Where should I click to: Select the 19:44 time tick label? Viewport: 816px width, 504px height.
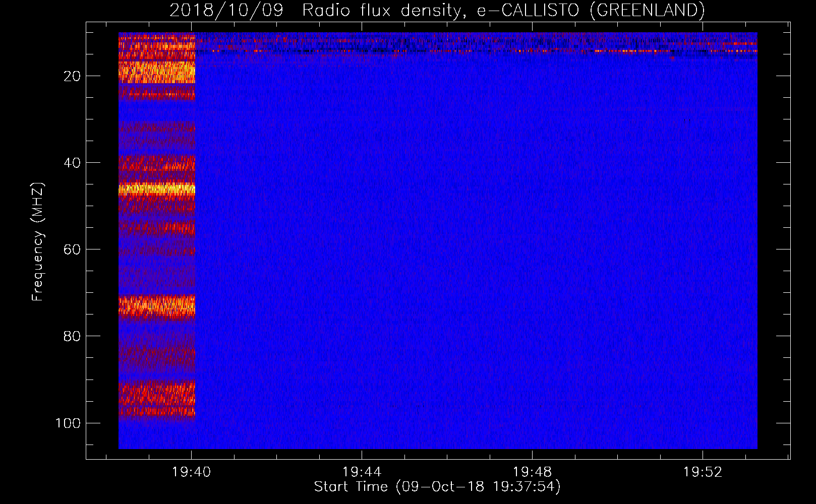362,472
